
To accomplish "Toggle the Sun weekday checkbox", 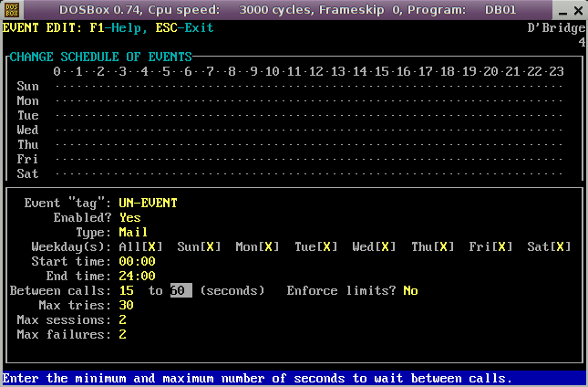I will [211, 246].
